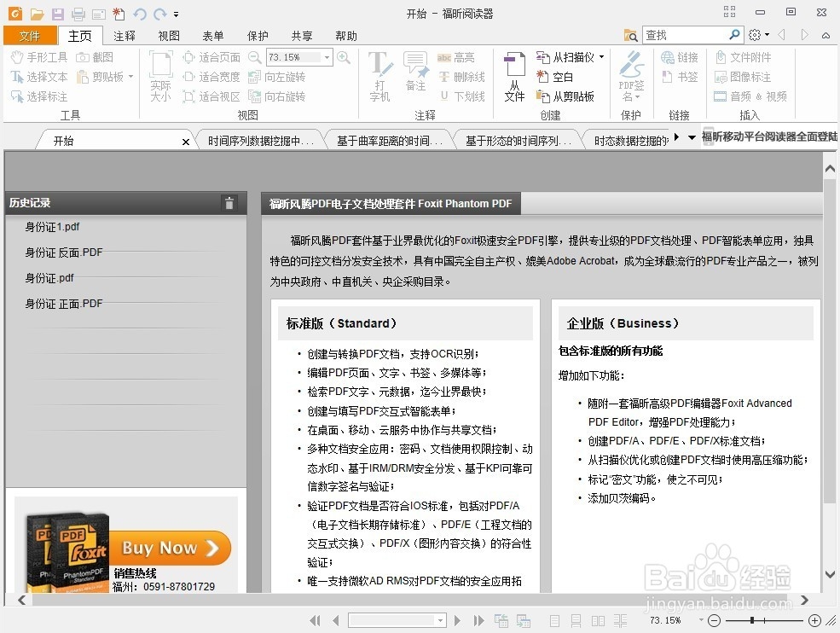840x633 pixels.
Task: Click the 删除线 strikeout tool
Action: click(461, 77)
